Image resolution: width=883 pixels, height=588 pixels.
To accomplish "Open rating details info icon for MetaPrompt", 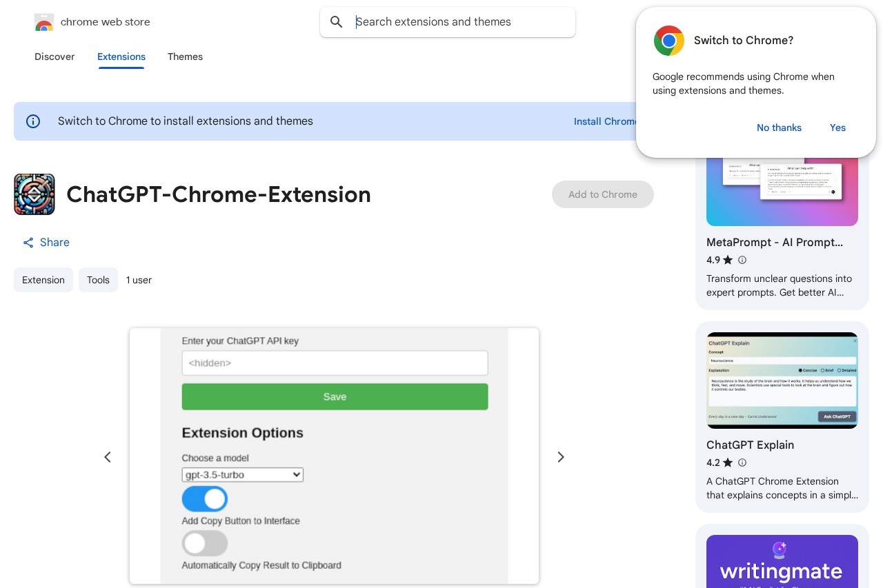I will pyautogui.click(x=742, y=260).
